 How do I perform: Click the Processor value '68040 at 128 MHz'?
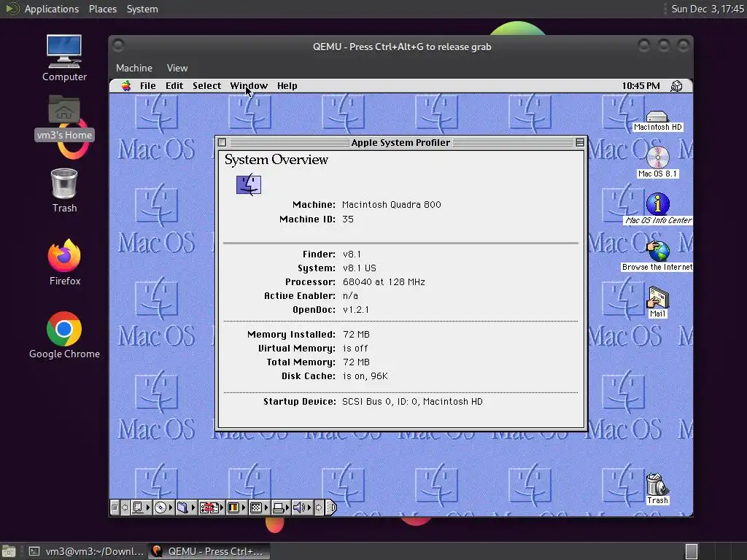pos(384,282)
